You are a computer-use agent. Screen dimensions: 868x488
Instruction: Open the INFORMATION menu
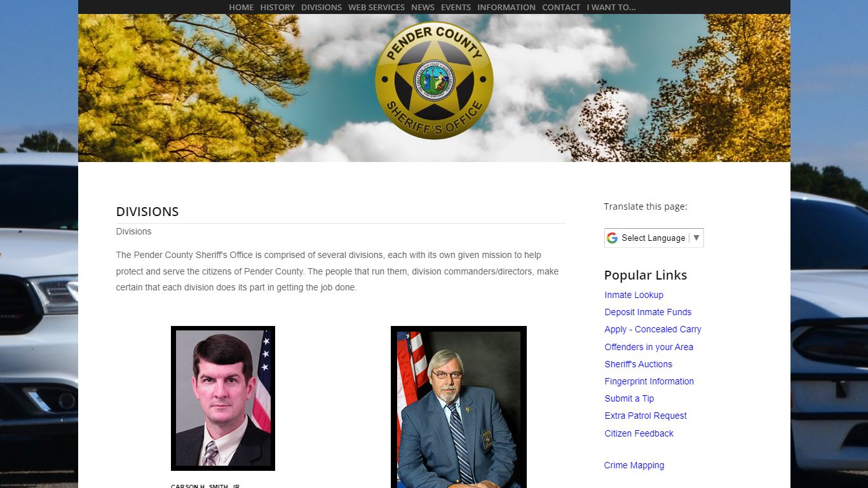click(506, 7)
